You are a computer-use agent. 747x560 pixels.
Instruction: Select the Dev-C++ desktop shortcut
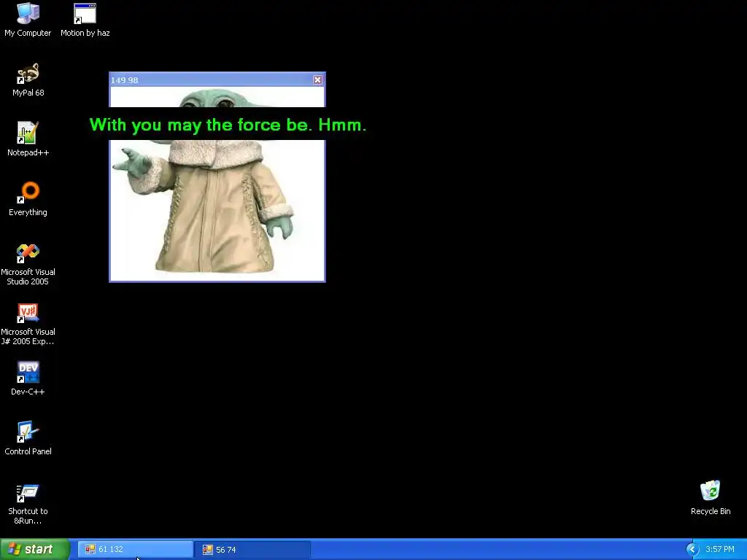[x=28, y=378]
